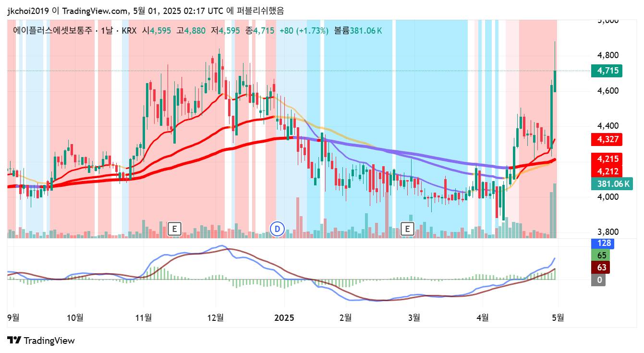This screenshot has width=644, height=353.
Task: Click the 9월 label on time axis
Action: point(14,317)
